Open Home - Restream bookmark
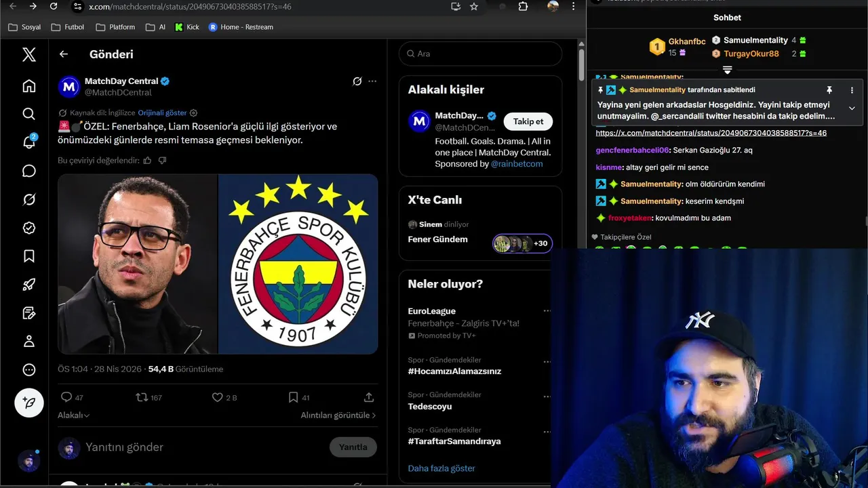Image resolution: width=868 pixels, height=488 pixels. [x=241, y=27]
